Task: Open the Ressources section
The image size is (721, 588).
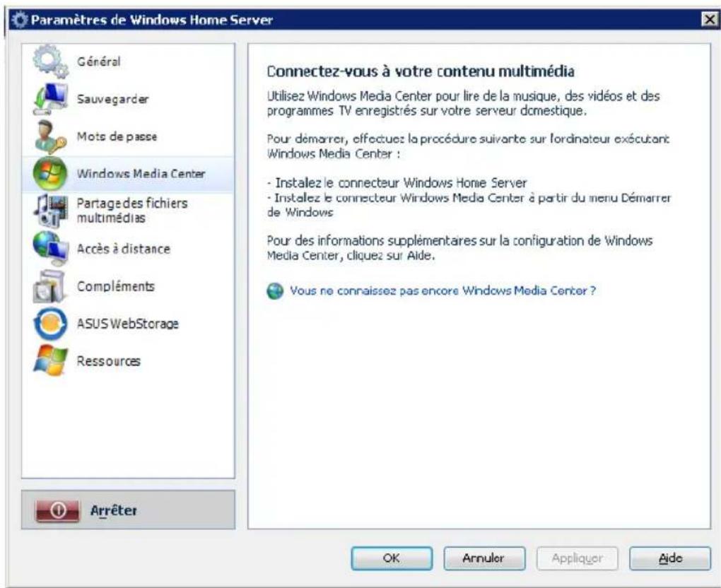Action: point(109,361)
